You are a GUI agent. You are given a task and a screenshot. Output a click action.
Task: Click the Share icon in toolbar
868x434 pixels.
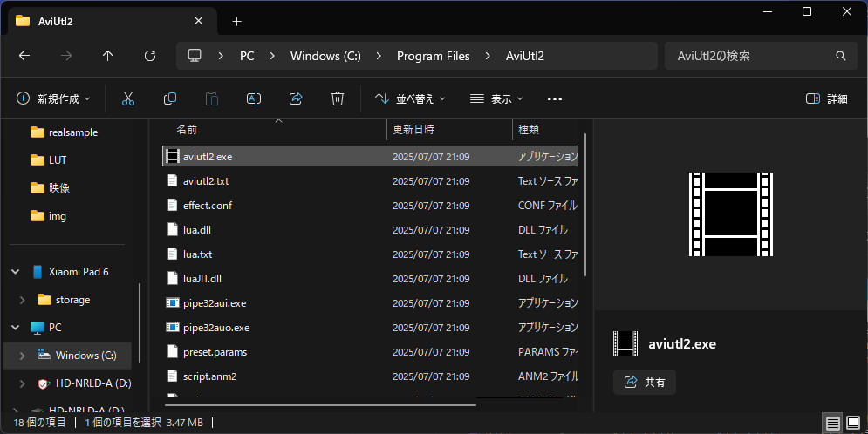[296, 99]
